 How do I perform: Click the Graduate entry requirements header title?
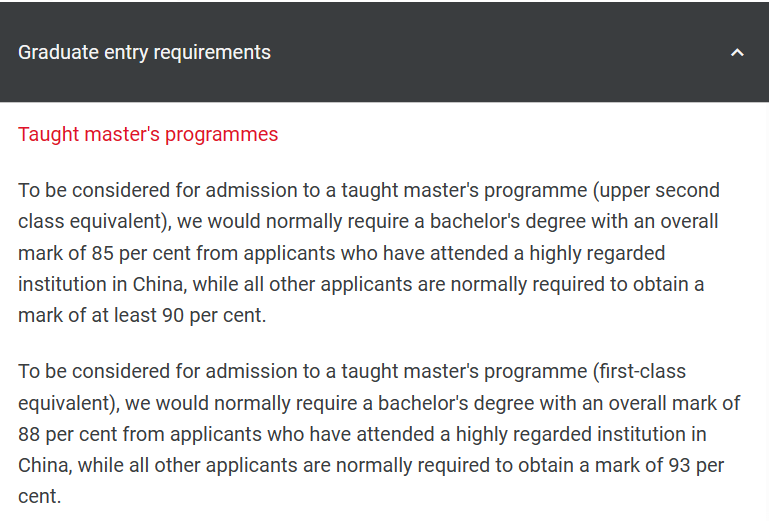(x=144, y=52)
